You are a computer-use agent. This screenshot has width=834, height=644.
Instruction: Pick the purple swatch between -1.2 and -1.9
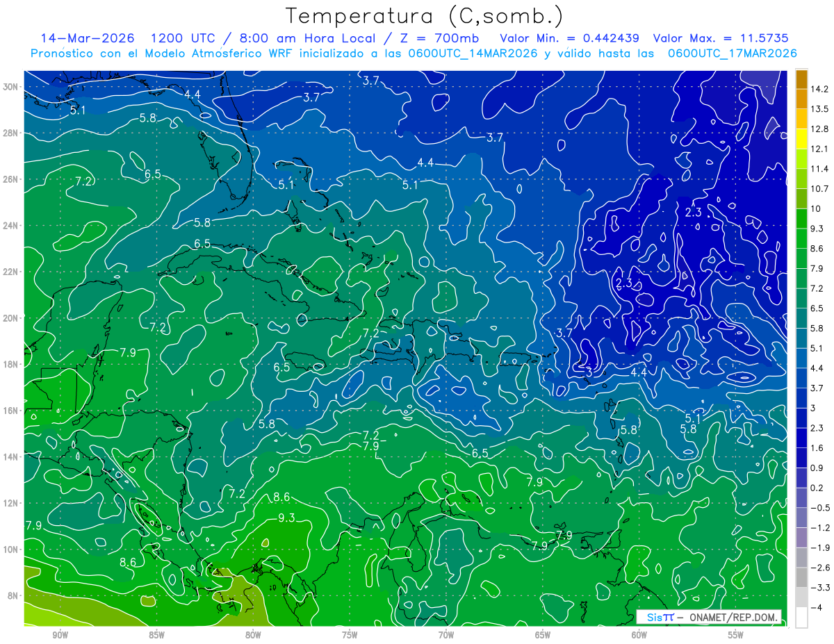(x=801, y=538)
